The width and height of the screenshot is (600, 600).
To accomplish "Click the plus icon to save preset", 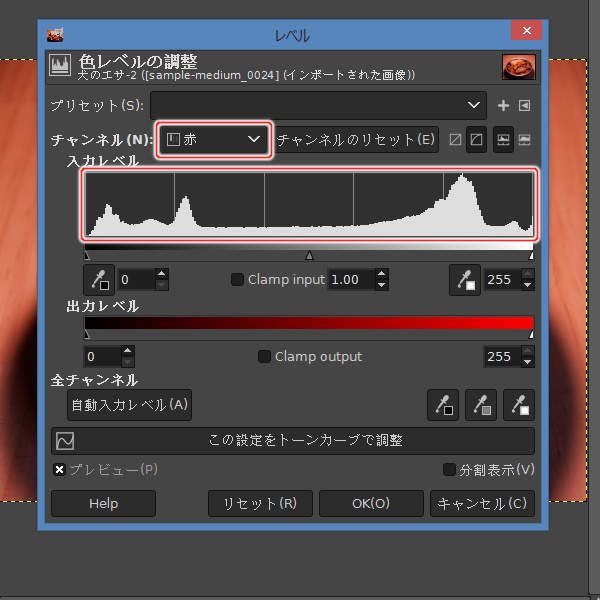I will 503,105.
